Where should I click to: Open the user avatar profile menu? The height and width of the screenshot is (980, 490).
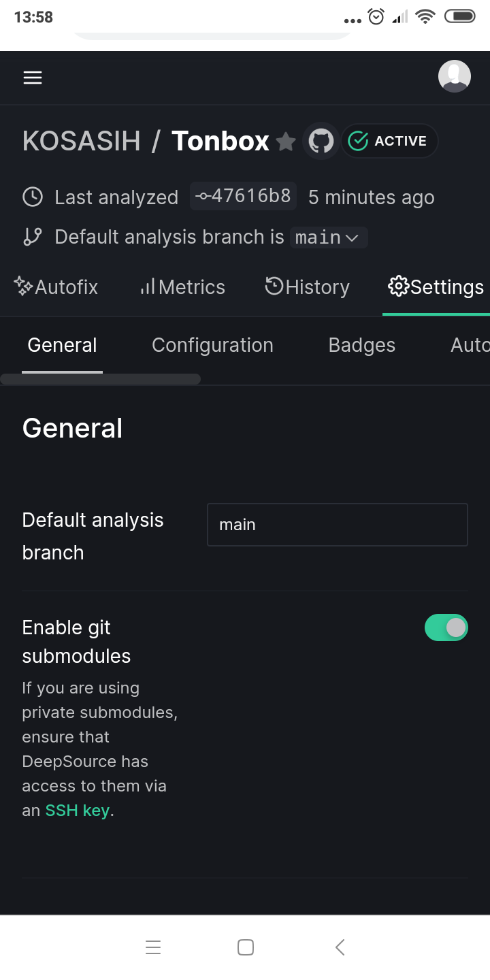[455, 76]
